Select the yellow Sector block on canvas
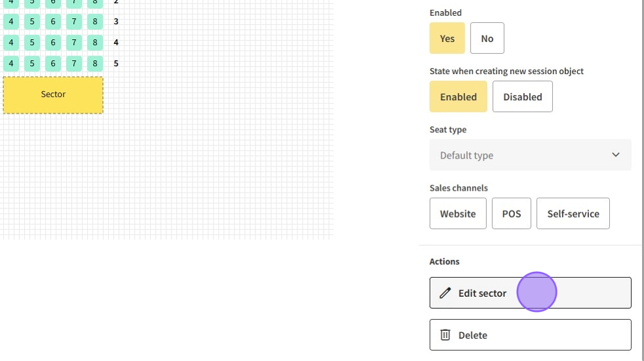The width and height of the screenshot is (644, 361). click(x=53, y=95)
